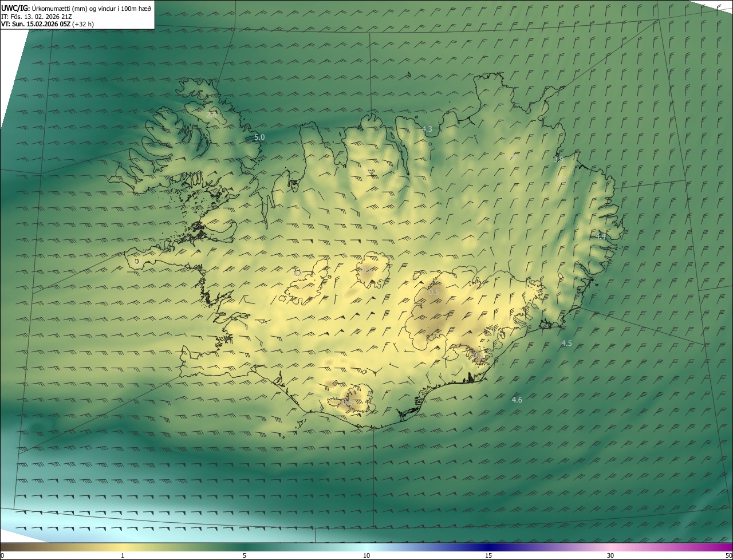This screenshot has height=560, width=733.
Task: Click the 50 tick on the color scale
Action: point(728,555)
